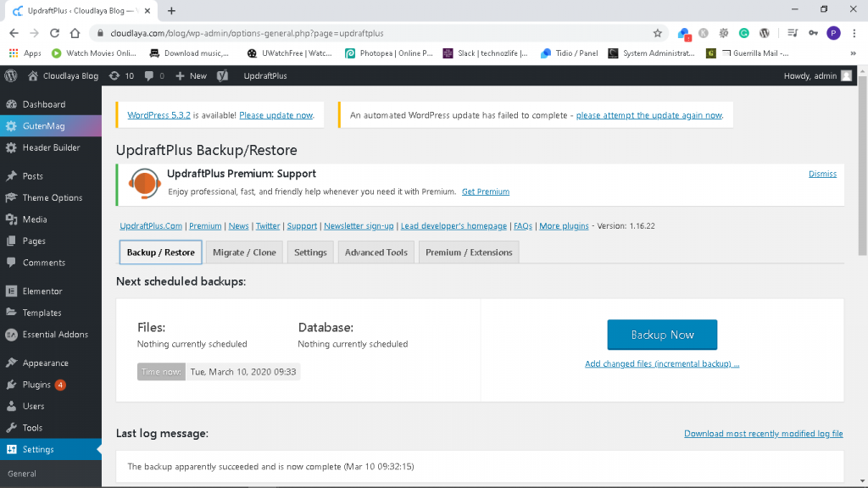Click WordPress 5.3.2 link
868x488 pixels.
[x=159, y=115]
